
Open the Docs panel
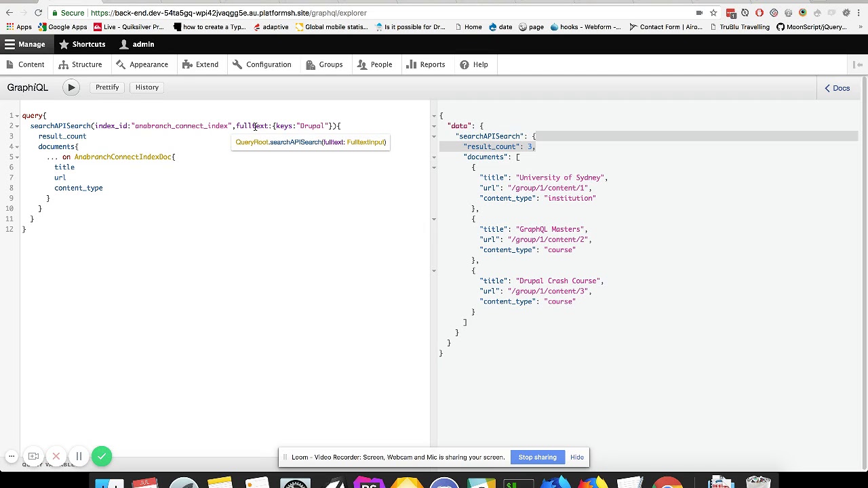click(837, 88)
